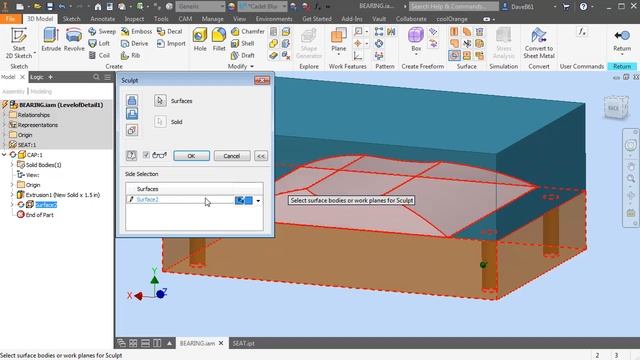Choose the Coil tool
640x360 pixels.
(x=99, y=55)
